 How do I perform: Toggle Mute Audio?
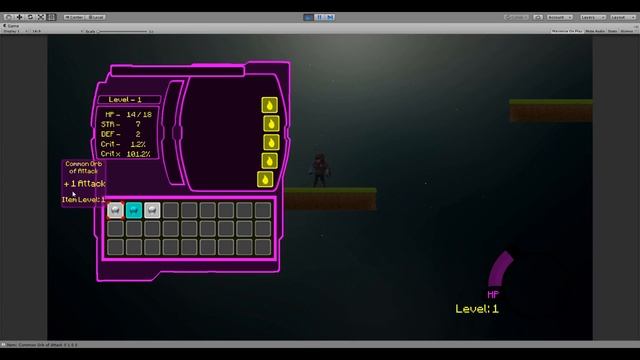(x=595, y=31)
